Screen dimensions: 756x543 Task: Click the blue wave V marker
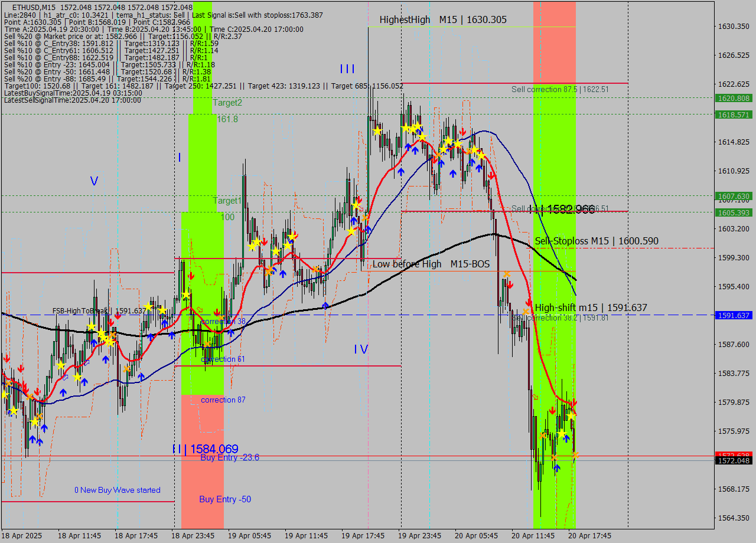94,181
